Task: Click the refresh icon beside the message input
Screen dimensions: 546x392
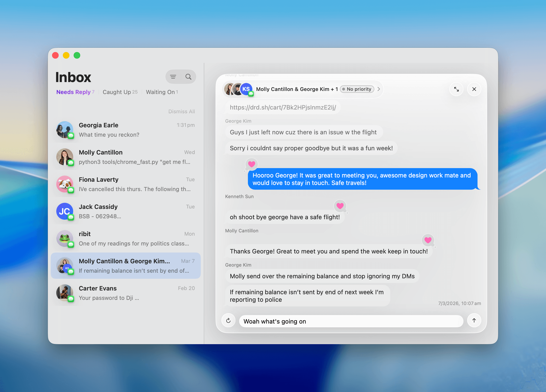Action: 228,320
